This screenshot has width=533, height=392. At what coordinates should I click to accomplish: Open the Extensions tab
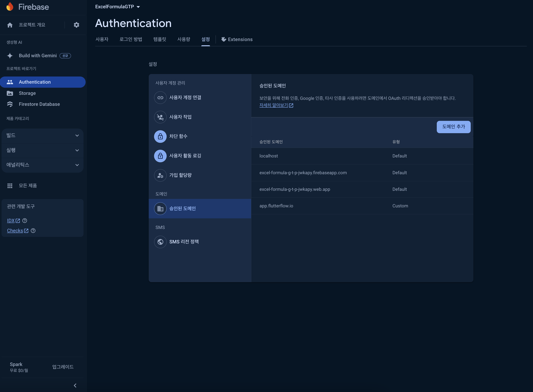[237, 39]
